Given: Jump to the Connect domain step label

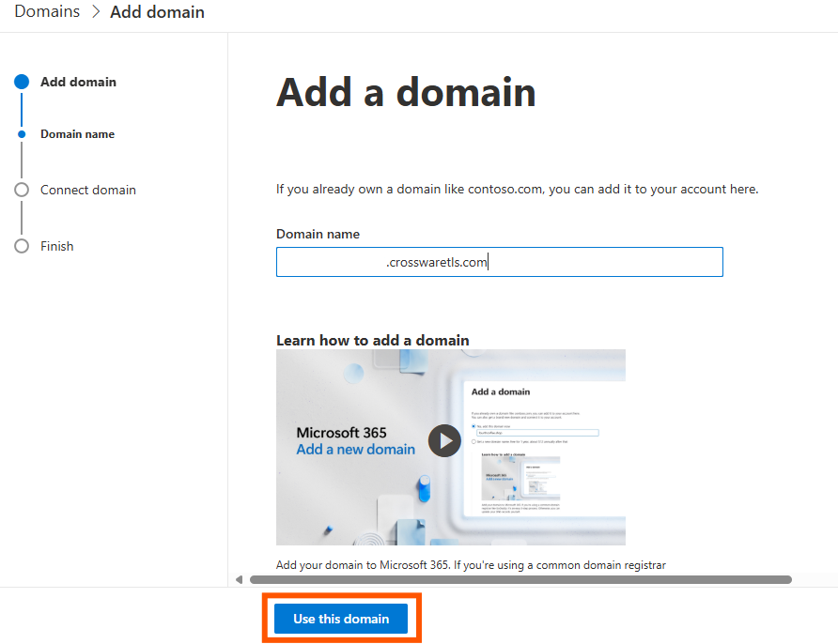Looking at the screenshot, I should [x=87, y=190].
